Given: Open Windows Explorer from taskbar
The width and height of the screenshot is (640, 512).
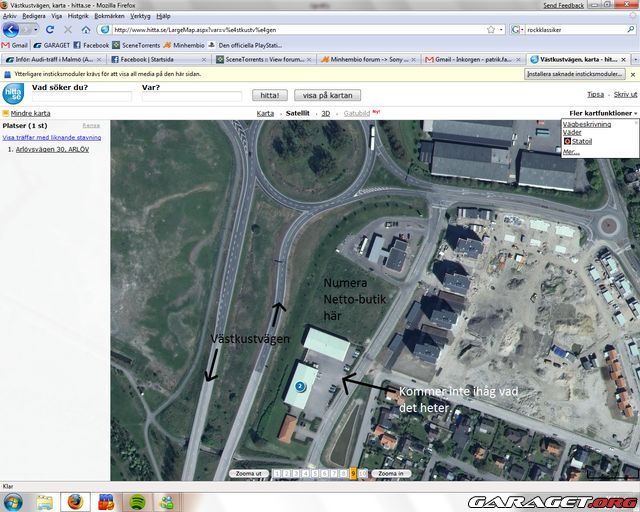Looking at the screenshot, I should point(44,501).
